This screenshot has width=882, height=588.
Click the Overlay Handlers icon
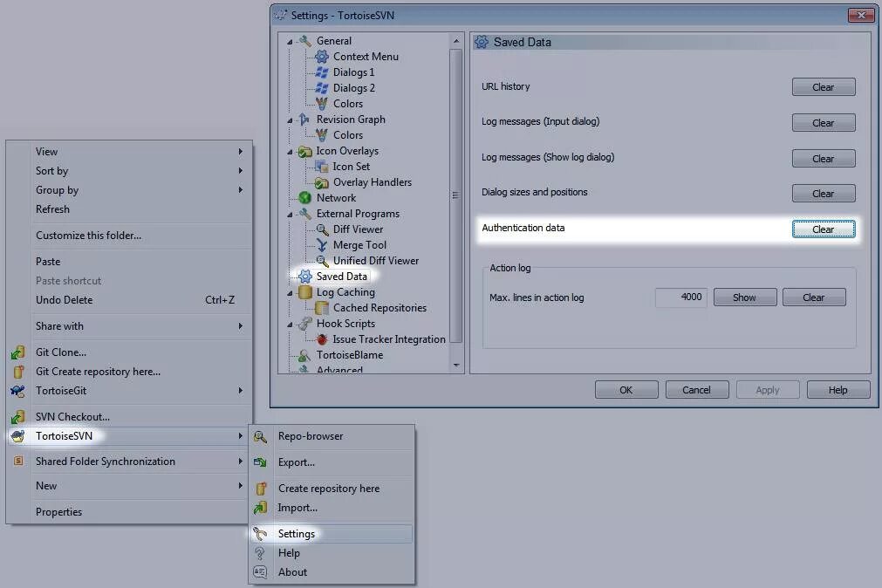point(322,182)
